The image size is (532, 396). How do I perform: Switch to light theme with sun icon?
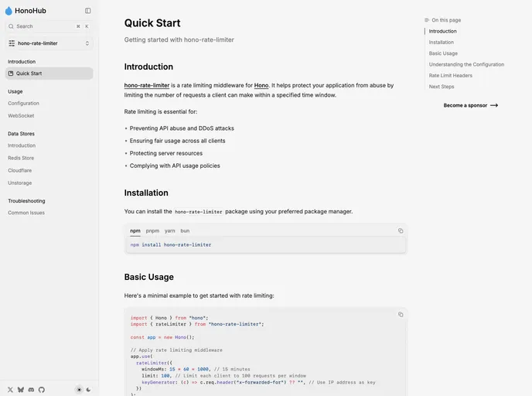click(78, 389)
